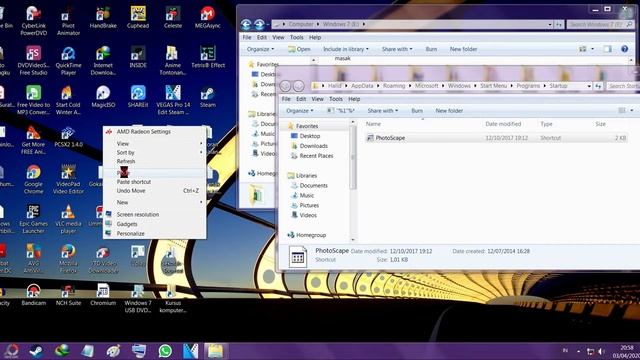Viewport: 640px width, 360px height.
Task: Click the help icon in back Explorer window
Action: [x=624, y=49]
